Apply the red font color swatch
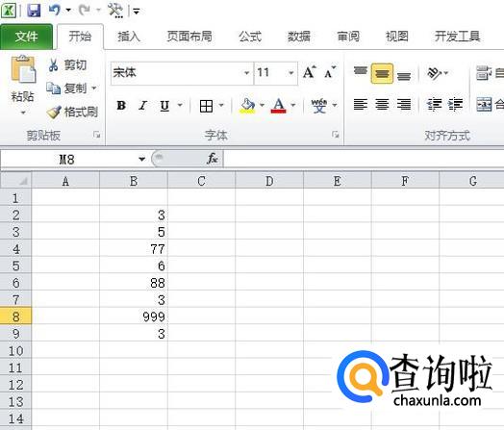Image resolution: width=504 pixels, height=430 pixels. point(278,106)
